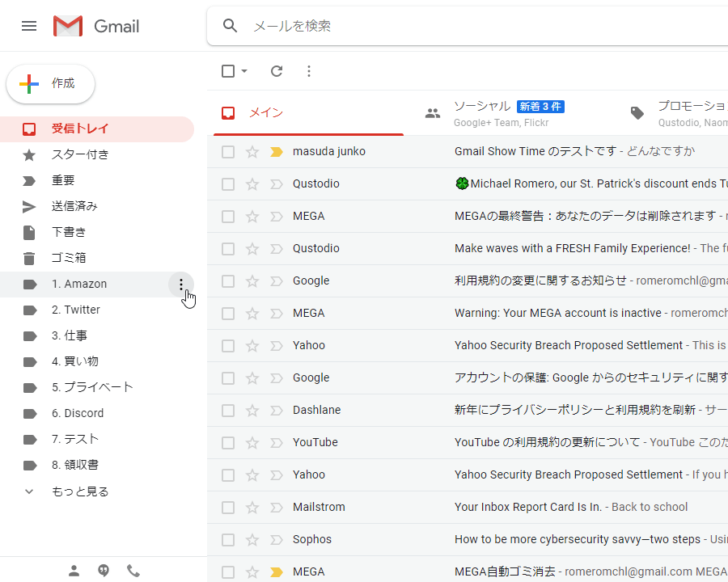728x582 pixels.
Task: Click the search magnifier icon
Action: click(230, 26)
